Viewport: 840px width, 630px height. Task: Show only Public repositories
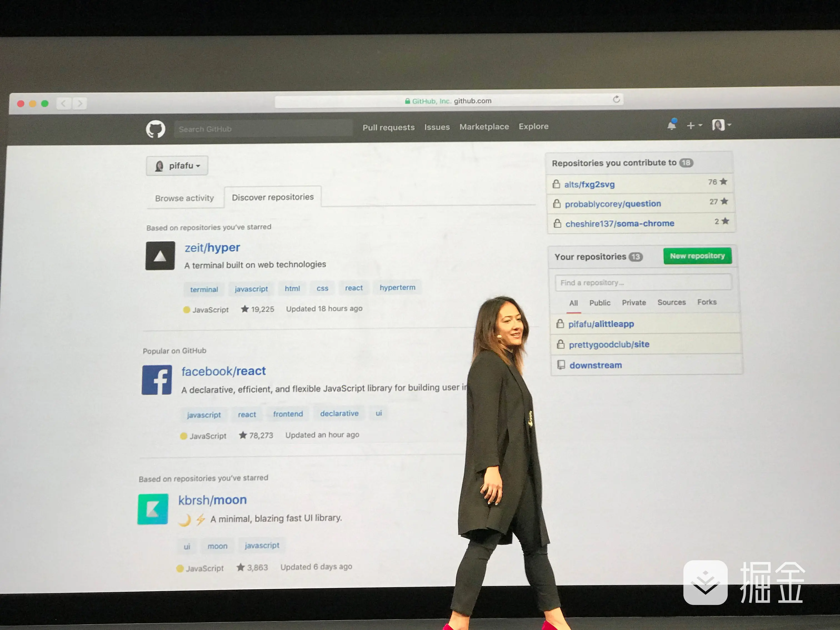pyautogui.click(x=600, y=302)
